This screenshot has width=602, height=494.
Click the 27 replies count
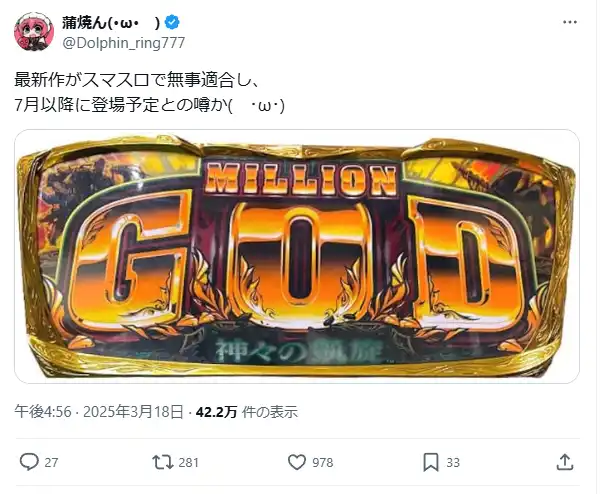(51, 463)
